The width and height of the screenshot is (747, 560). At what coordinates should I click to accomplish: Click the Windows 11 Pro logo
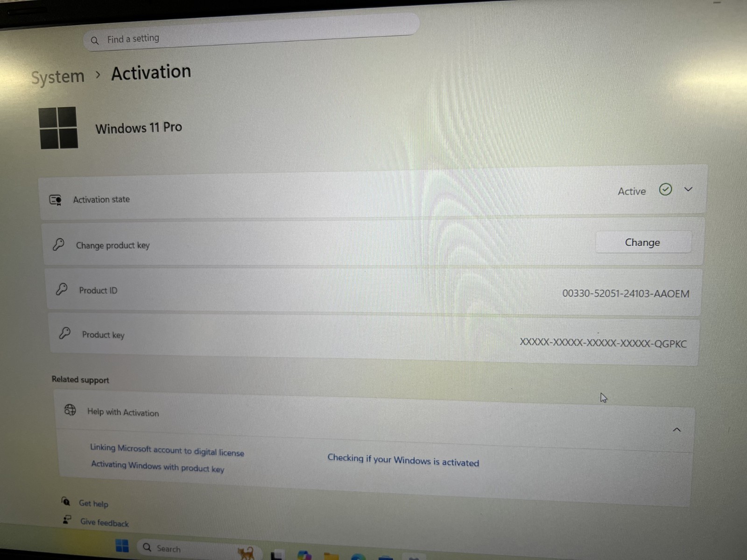58,128
